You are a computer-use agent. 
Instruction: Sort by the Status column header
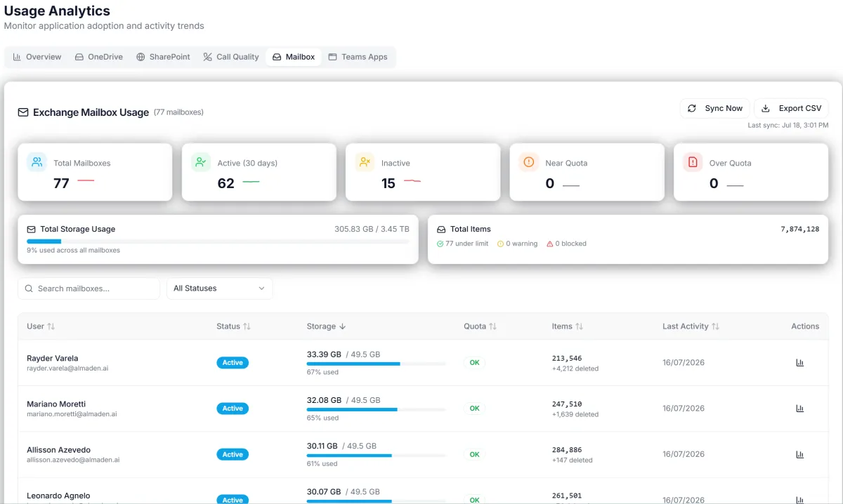click(233, 326)
